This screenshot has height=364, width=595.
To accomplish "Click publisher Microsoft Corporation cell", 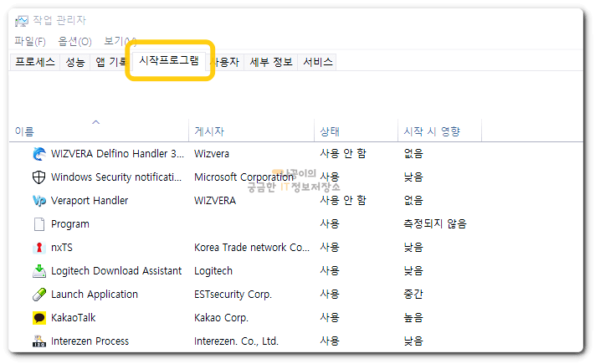I will pos(244,177).
